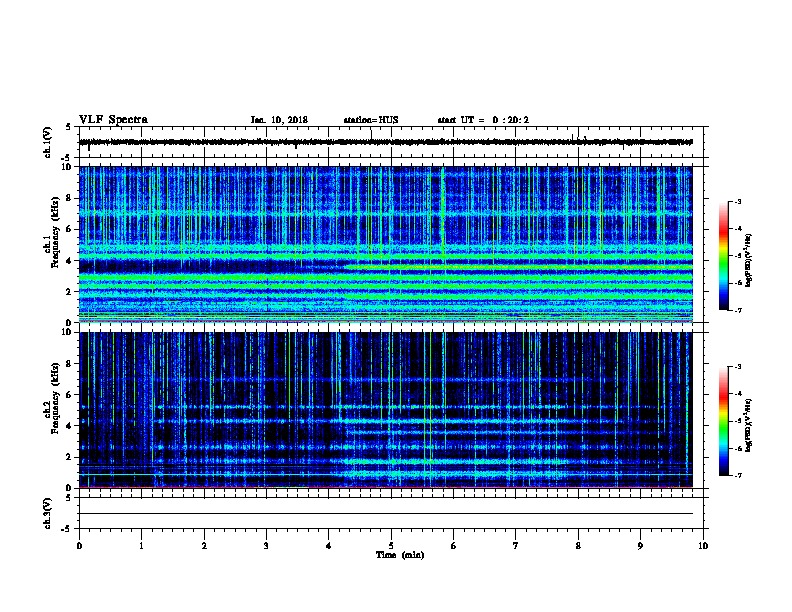
Task: Click time axis tick label "4"
Action: pos(329,546)
